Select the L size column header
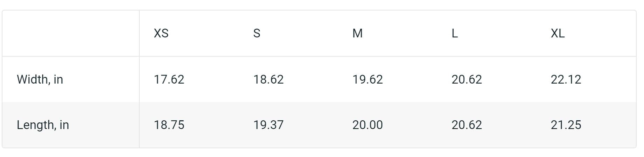This screenshot has height=157, width=644. (x=455, y=34)
